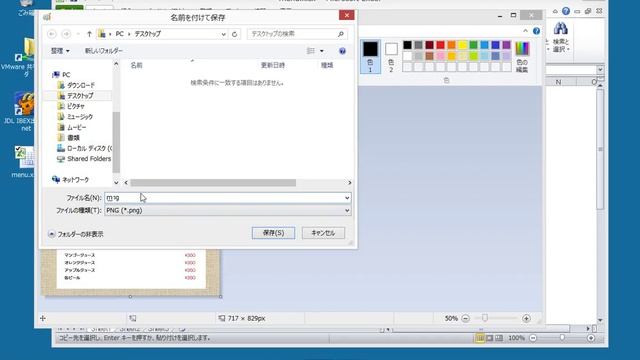Pick the purple color swatch in Paint
640x360 pixels.
click(x=507, y=45)
